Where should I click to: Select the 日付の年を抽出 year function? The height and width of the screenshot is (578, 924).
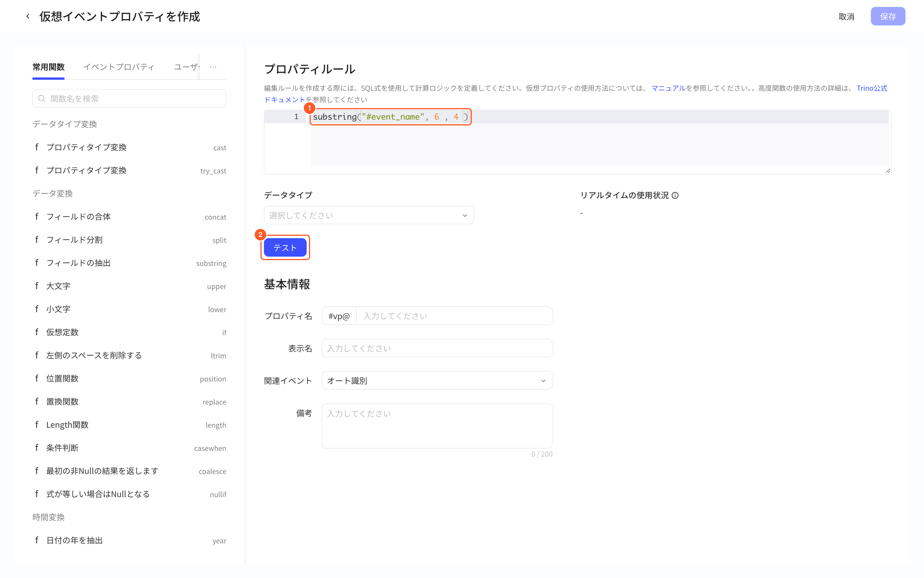tap(129, 540)
